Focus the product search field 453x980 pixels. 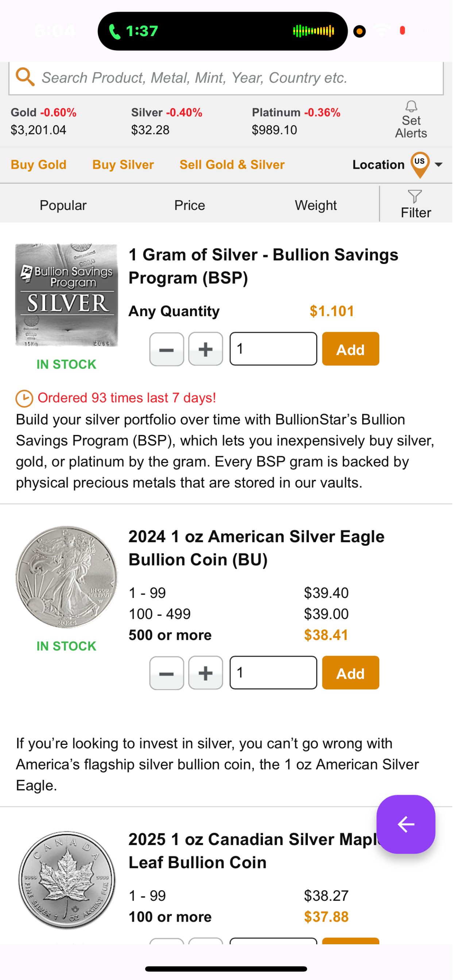pos(226,78)
